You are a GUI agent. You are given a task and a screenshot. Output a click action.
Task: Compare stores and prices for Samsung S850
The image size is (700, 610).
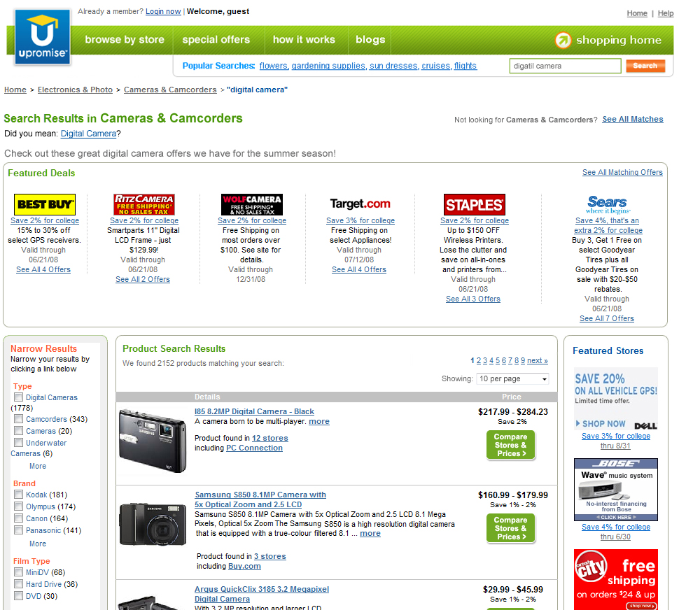click(510, 528)
